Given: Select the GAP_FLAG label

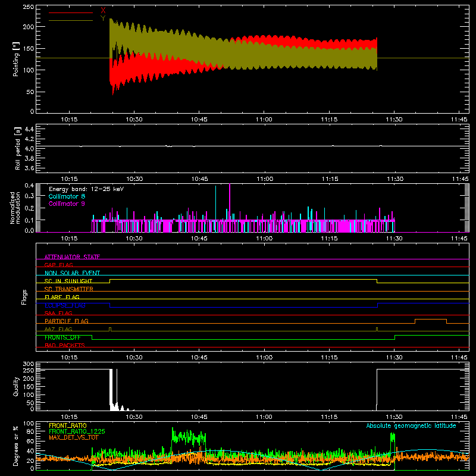Looking at the screenshot, I should click(58, 265).
